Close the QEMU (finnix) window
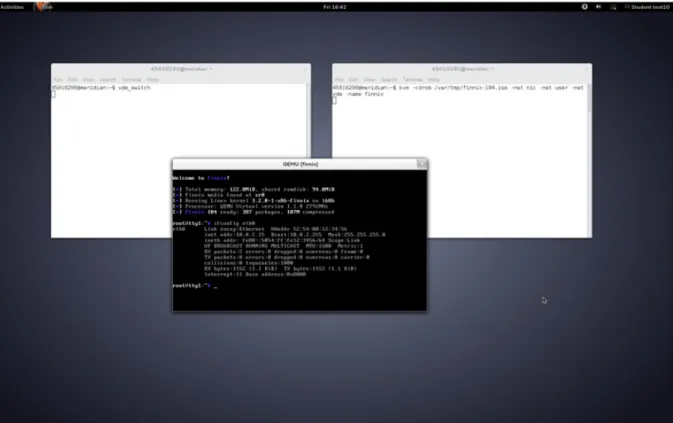Viewport: 673px width, 423px height. tap(421, 163)
